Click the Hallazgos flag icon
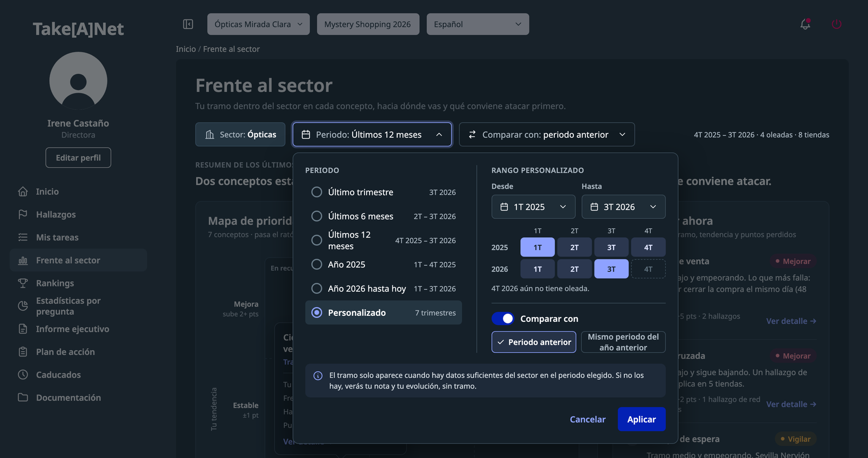868x458 pixels. [x=23, y=214]
